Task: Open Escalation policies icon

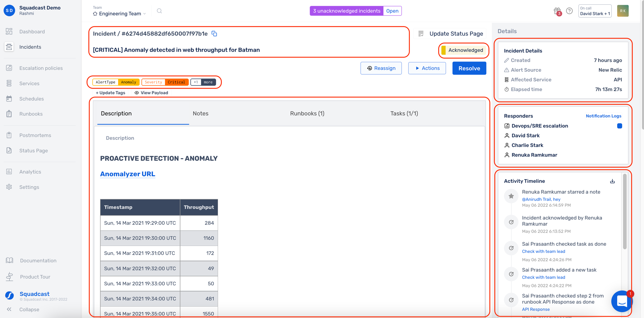Action: coord(9,68)
